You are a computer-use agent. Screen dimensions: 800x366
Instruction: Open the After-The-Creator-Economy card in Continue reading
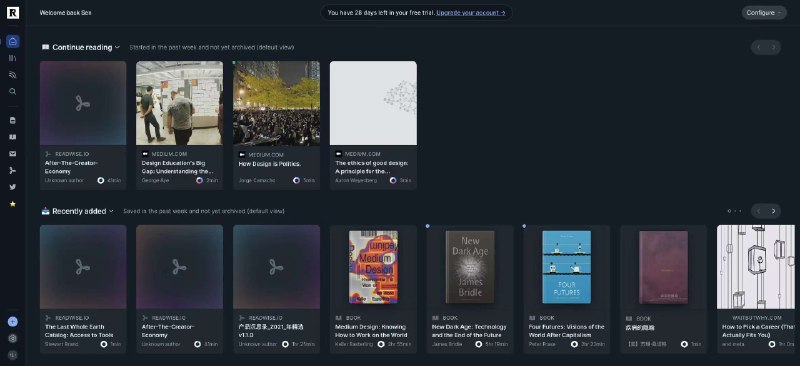pos(83,126)
